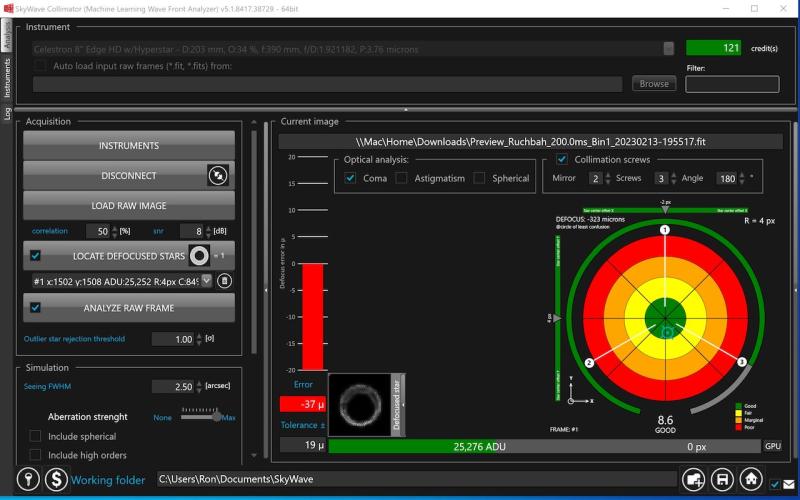The width and height of the screenshot is (800, 500).
Task: Switch to the Analysis side tab
Action: [x=7, y=35]
